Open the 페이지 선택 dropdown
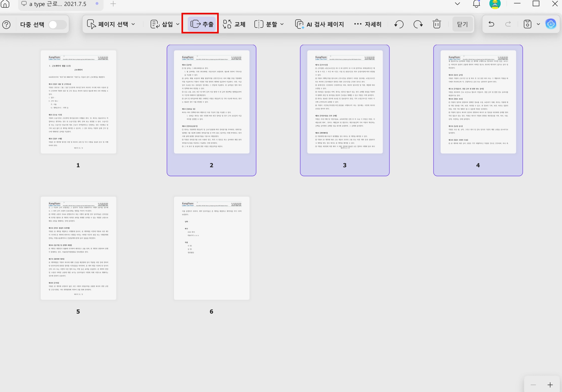This screenshot has width=562, height=392. 111,24
